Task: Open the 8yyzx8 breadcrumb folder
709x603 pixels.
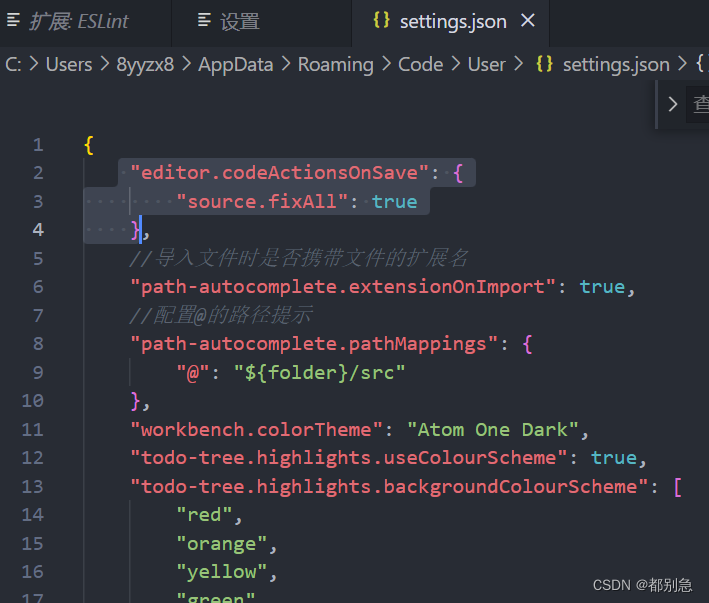Action: click(145, 65)
